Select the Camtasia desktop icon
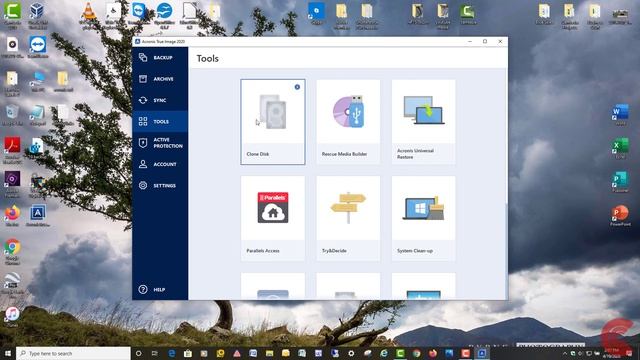The height and width of the screenshot is (360, 640). [12, 16]
